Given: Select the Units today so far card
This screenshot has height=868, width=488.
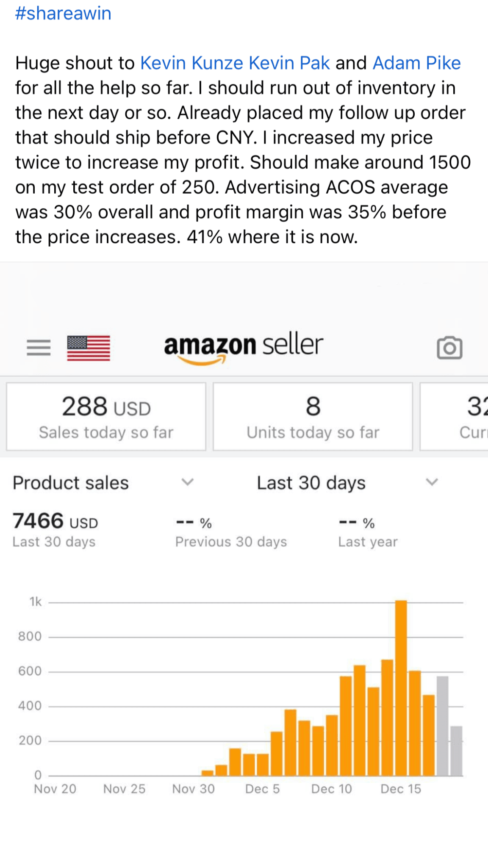Looking at the screenshot, I should (313, 417).
